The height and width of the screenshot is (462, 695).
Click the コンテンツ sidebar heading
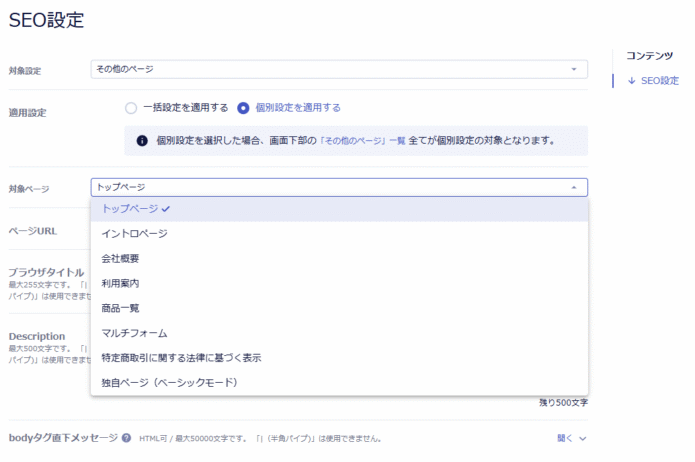tap(649, 56)
